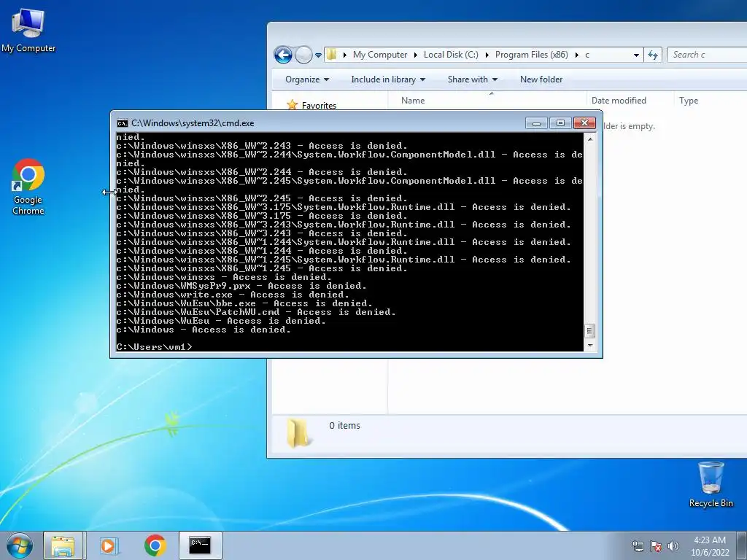Expand the arrow before My Computer breadcrumb

click(x=344, y=55)
